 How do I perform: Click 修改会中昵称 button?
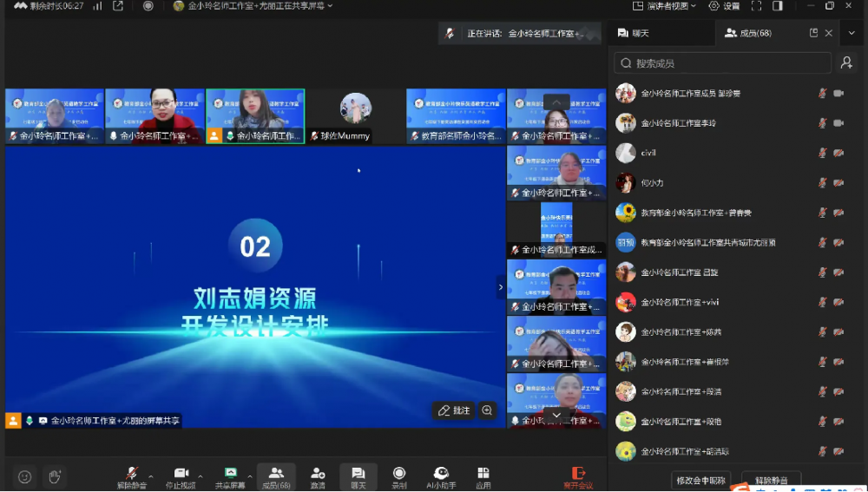tap(700, 480)
